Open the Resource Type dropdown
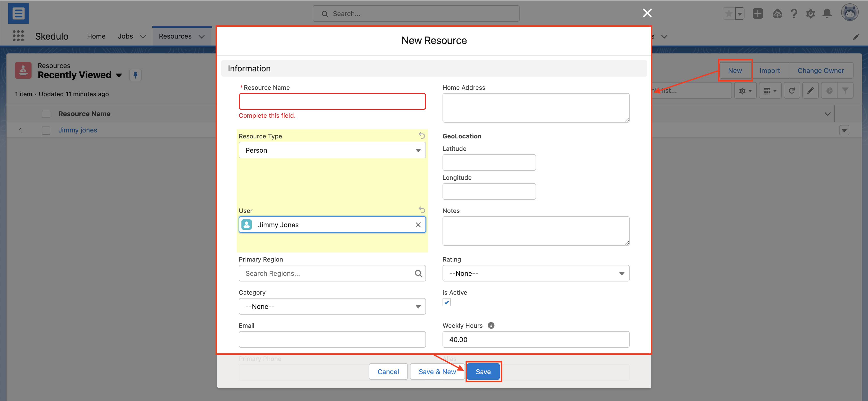 coord(332,150)
